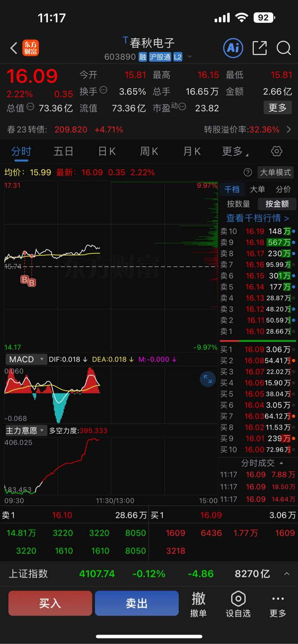Tap the 卖10 row at 16.19
The width and height of the screenshot is (298, 644).
click(x=258, y=231)
